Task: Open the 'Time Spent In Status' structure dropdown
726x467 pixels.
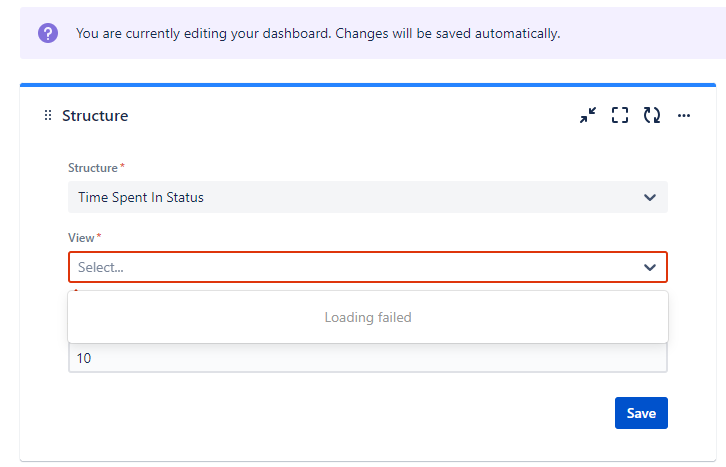Action: [x=368, y=197]
